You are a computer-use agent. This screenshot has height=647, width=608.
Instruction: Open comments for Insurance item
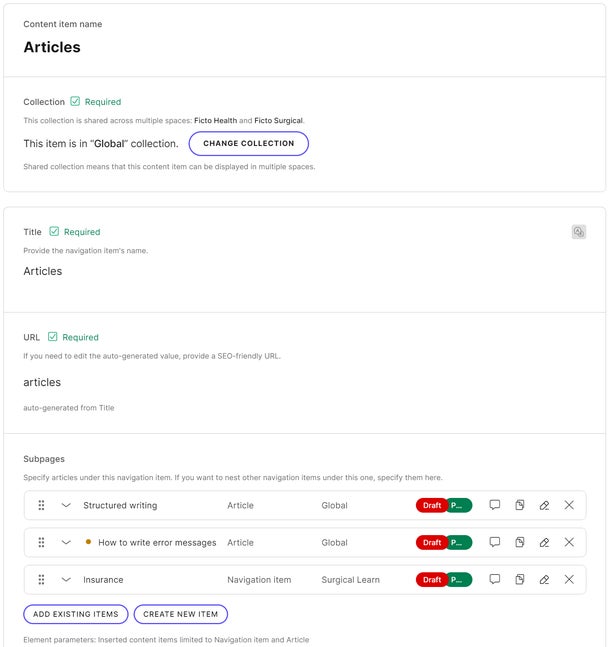[x=494, y=579]
